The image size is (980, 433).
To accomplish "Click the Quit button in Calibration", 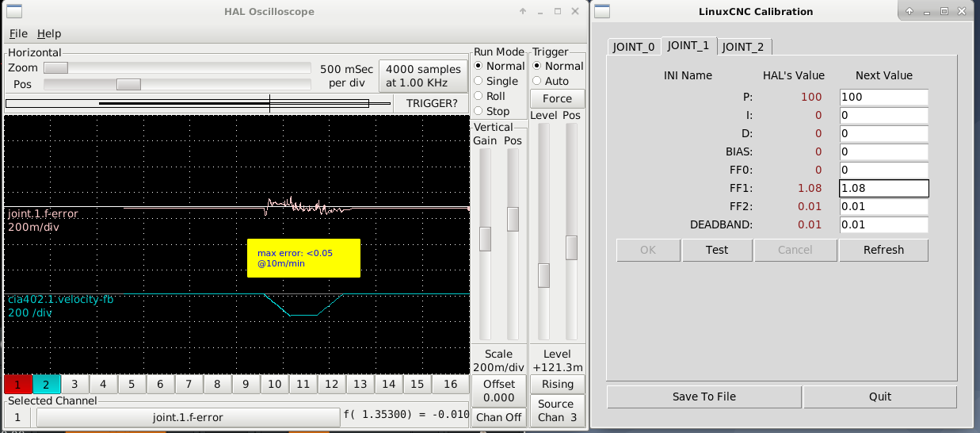I will (x=880, y=397).
